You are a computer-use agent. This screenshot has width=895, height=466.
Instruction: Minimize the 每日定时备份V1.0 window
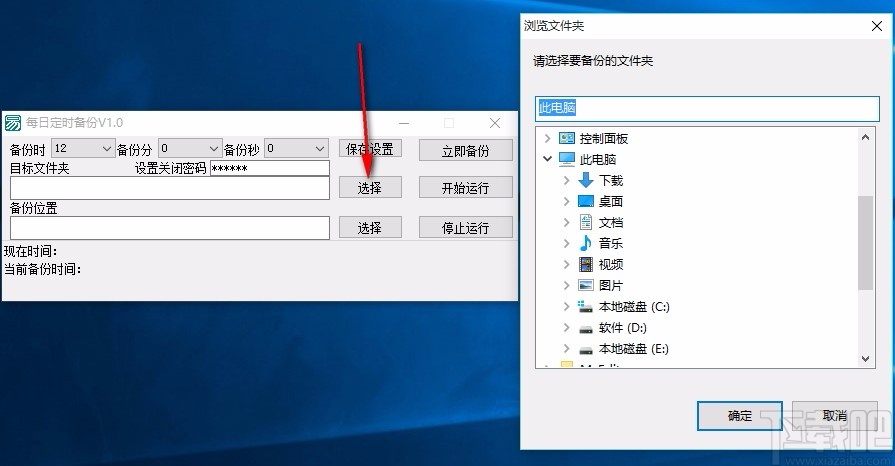tap(404, 123)
